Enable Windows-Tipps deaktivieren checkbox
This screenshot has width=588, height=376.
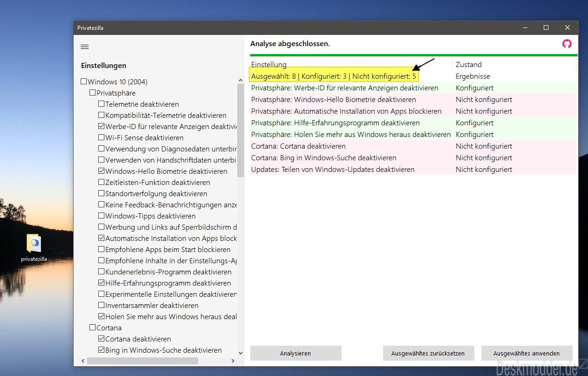pos(102,216)
